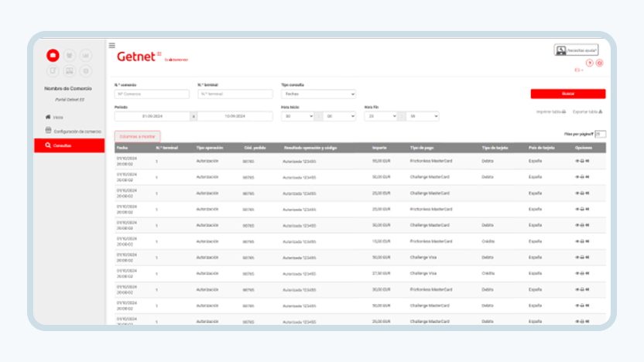Select the red briefcase circle icon

53,56
